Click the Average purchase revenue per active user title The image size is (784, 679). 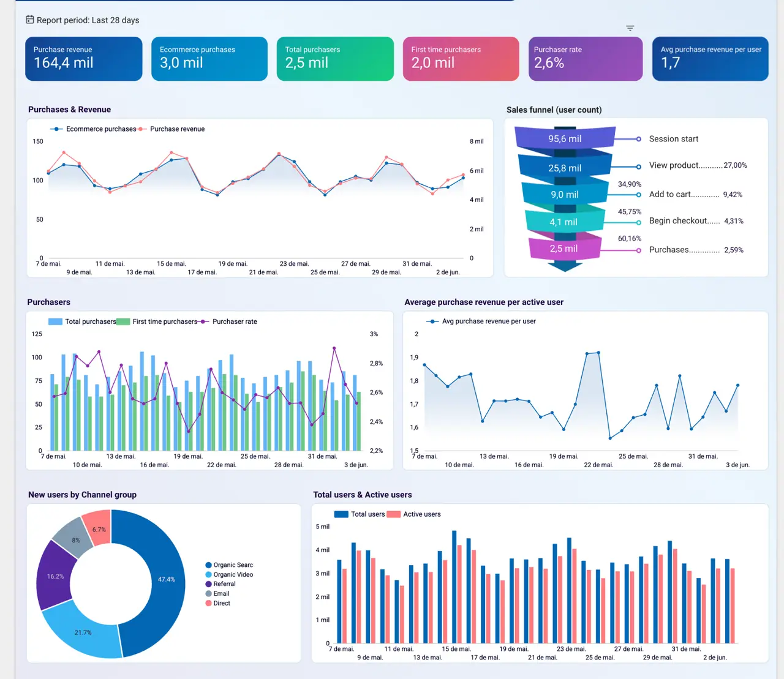(x=484, y=302)
